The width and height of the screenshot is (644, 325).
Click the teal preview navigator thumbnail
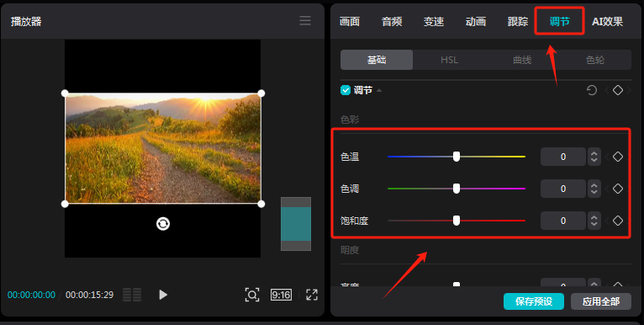[x=296, y=224]
